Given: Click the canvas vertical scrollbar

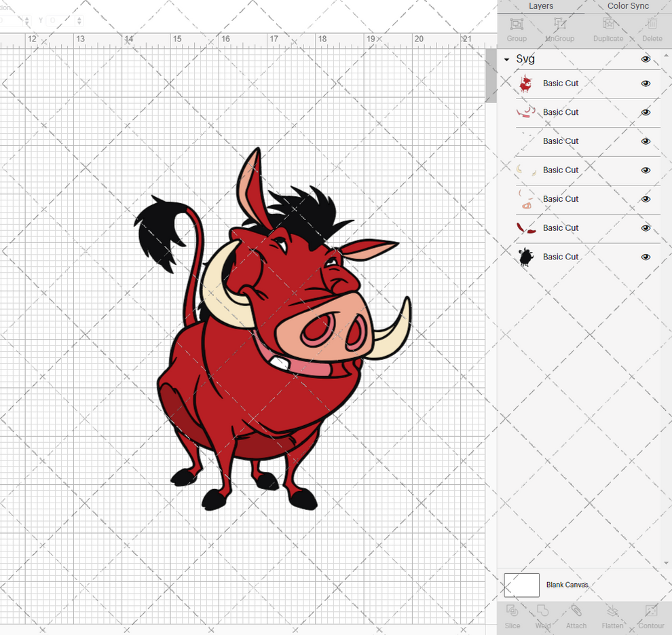Looking at the screenshot, I should (490, 75).
